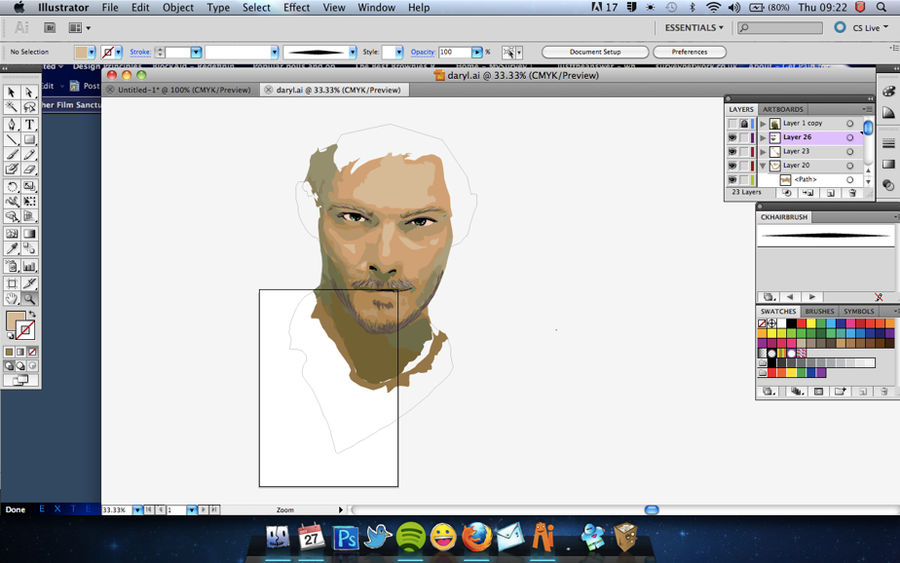The image size is (900, 563).
Task: Click the Preferences button
Action: (689, 52)
